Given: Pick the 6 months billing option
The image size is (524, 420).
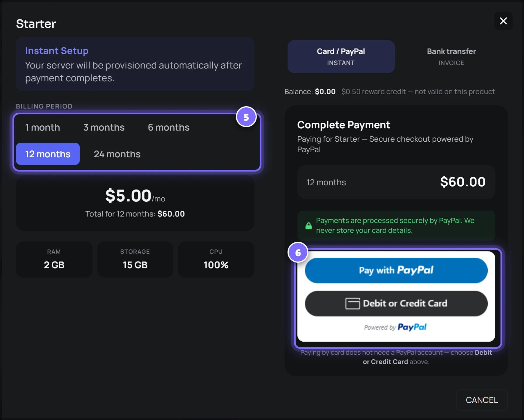Looking at the screenshot, I should [169, 127].
